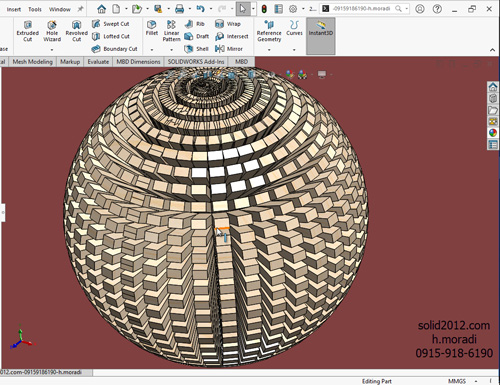Select the Extruded Cut tool
Image resolution: width=500 pixels, height=385 pixels.
[x=28, y=31]
